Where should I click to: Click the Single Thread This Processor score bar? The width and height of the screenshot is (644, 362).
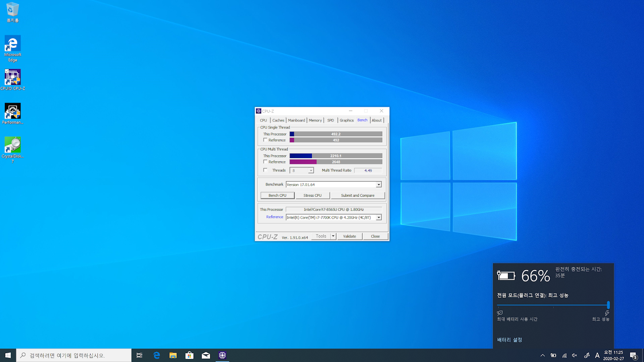point(336,134)
